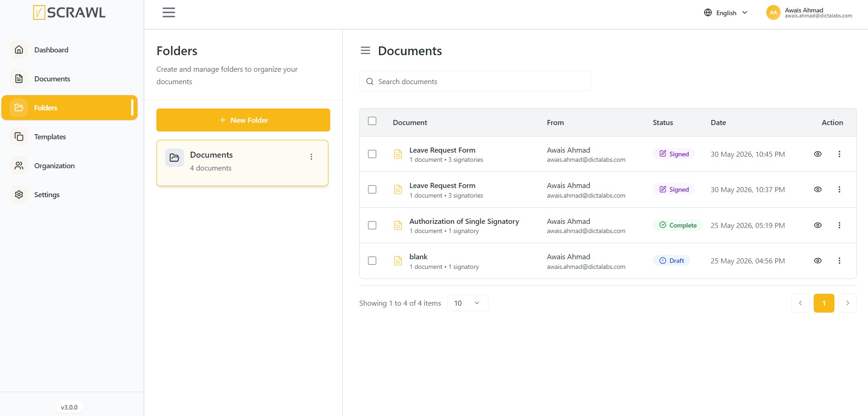View Authorization document via eye icon
This screenshot has height=416, width=868.
(x=818, y=225)
